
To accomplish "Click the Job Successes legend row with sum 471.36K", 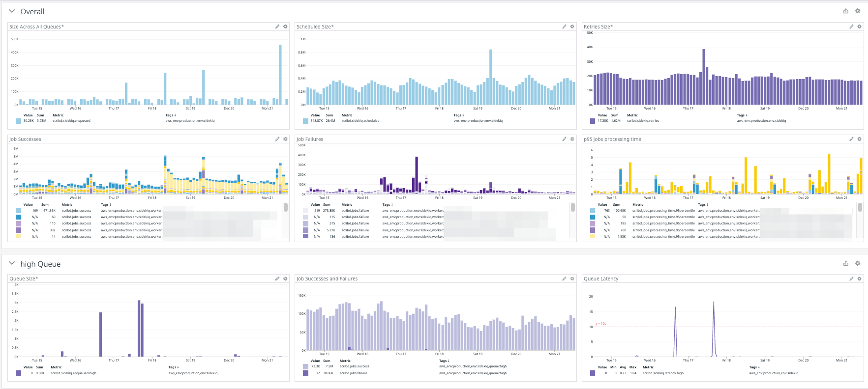I will pyautogui.click(x=148, y=211).
